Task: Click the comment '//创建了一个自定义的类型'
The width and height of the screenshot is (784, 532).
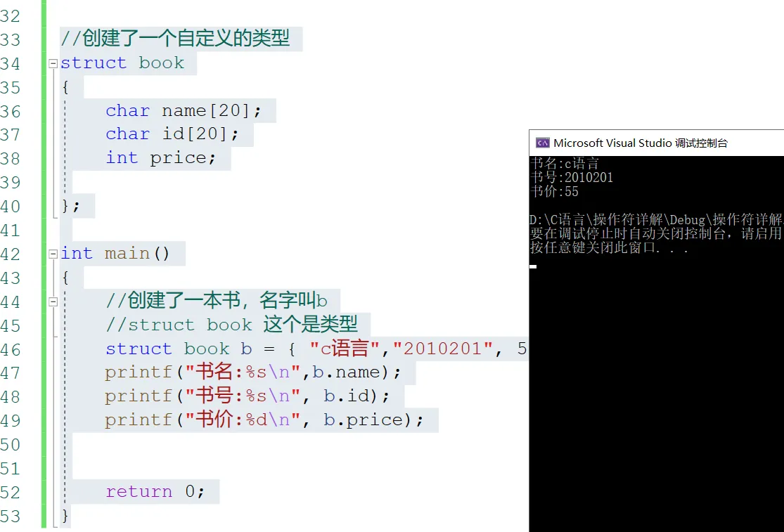Action: (175, 39)
